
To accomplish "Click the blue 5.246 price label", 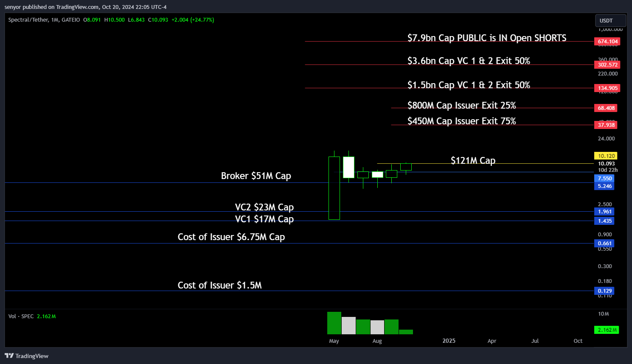I will point(604,186).
